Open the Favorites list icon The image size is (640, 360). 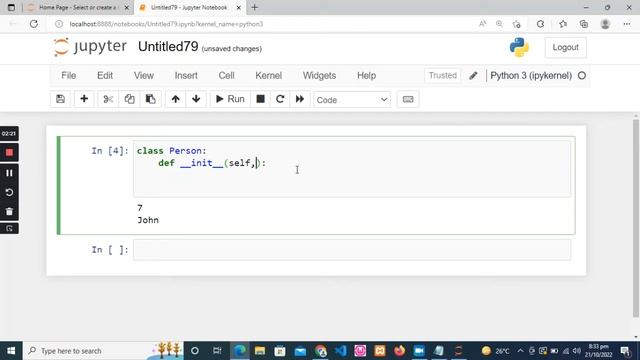coord(563,24)
